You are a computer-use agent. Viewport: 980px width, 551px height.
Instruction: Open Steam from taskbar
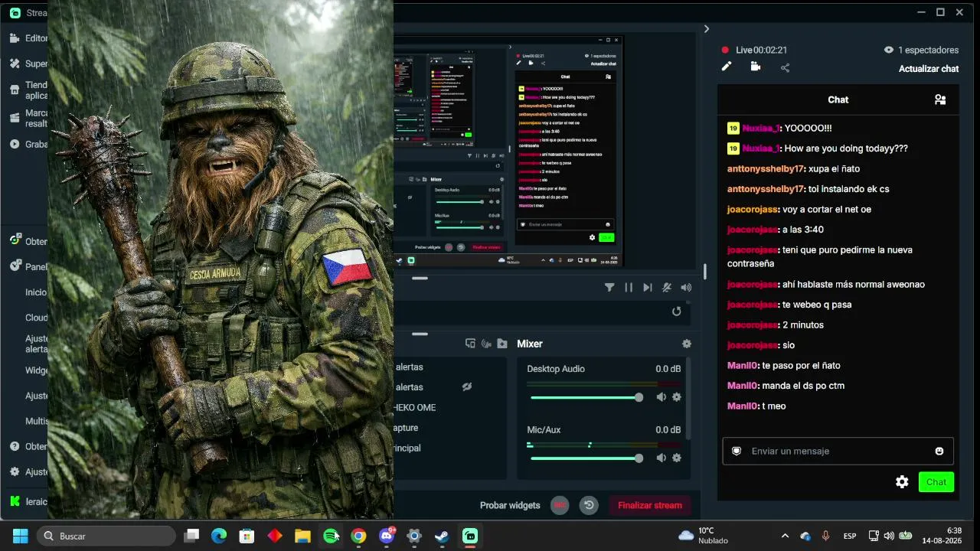(442, 536)
